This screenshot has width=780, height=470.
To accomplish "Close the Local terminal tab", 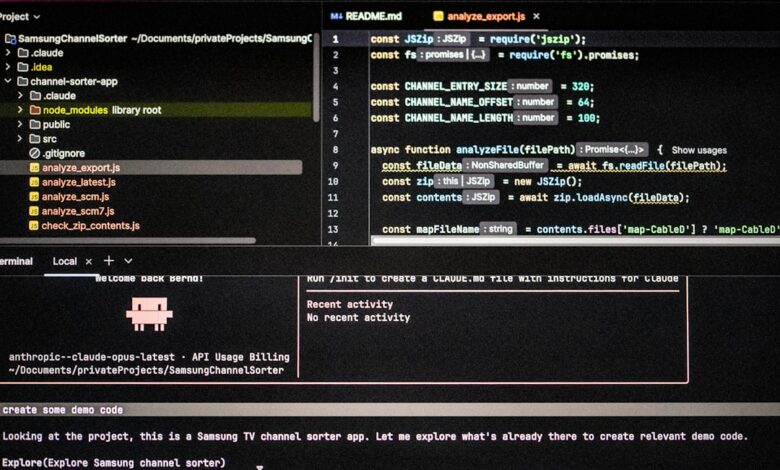I will pos(89,261).
